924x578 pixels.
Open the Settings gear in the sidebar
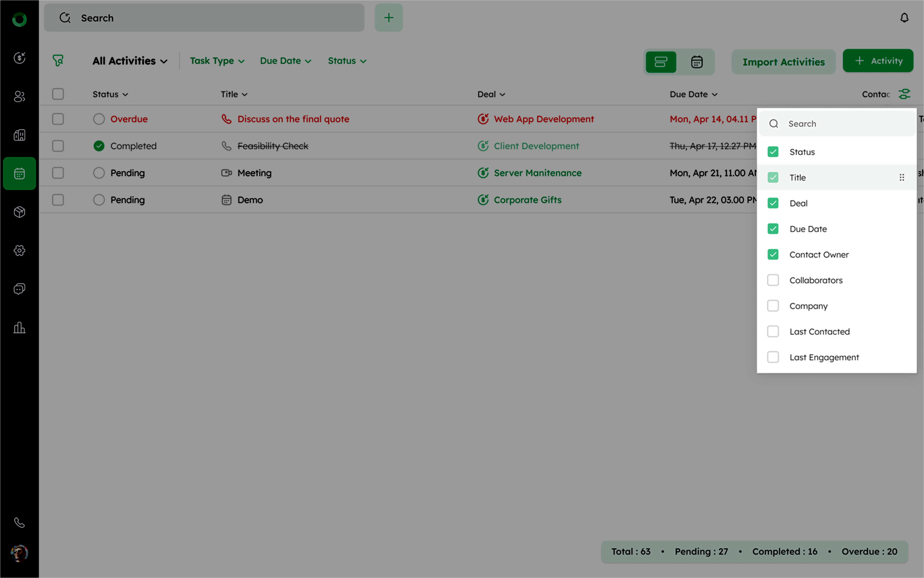point(19,251)
